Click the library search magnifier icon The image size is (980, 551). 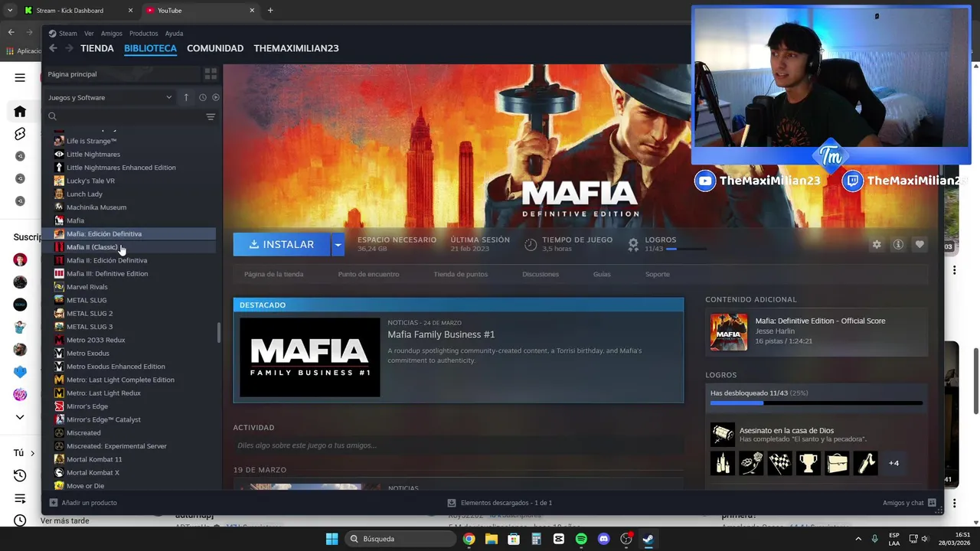point(52,116)
